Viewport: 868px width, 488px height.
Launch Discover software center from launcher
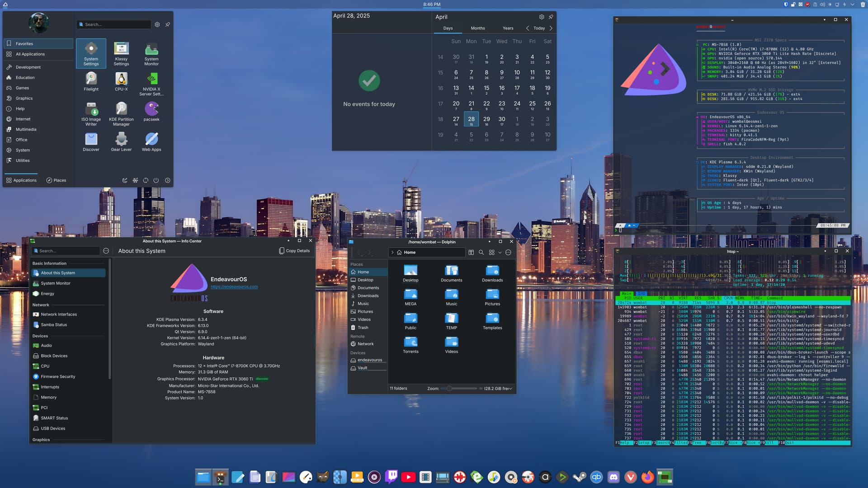pos(91,142)
